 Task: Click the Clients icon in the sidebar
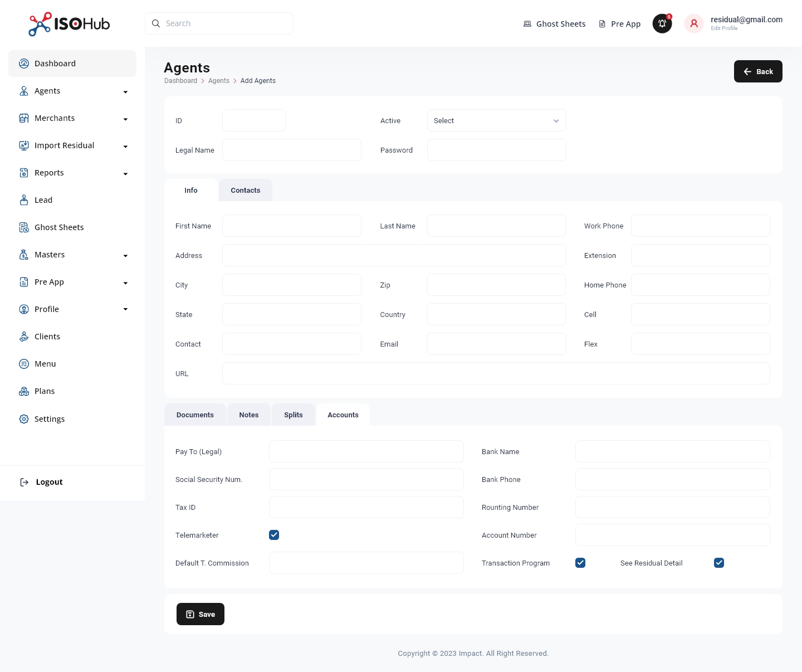[24, 336]
